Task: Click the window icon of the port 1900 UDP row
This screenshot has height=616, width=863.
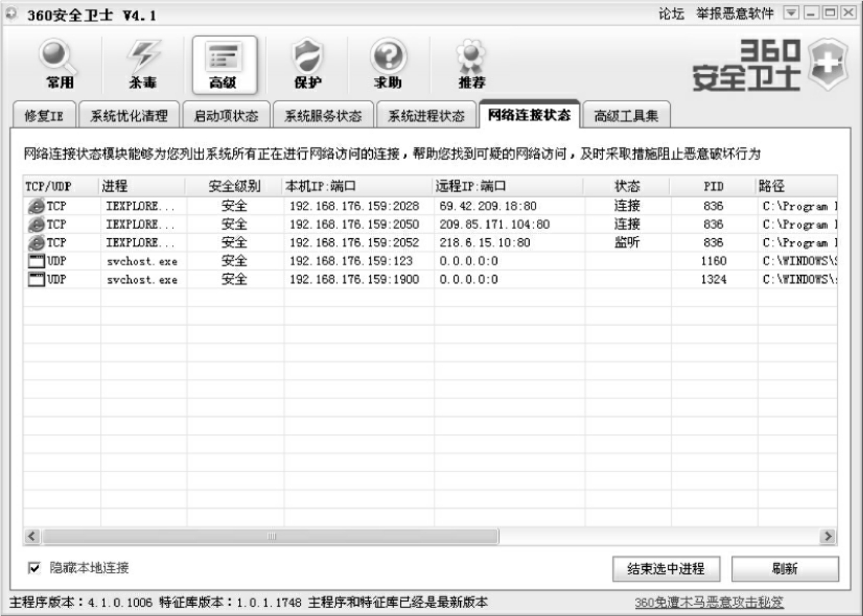Action: [36, 279]
